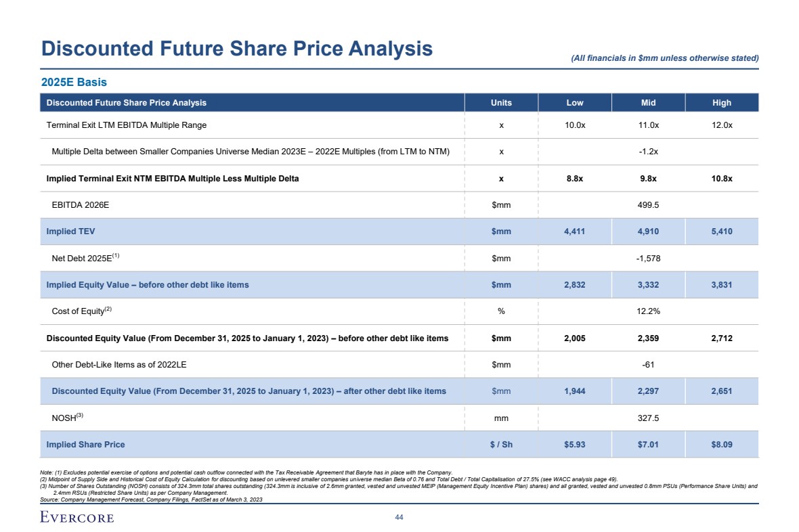The height and width of the screenshot is (532, 799).
Task: Click the Evercore logo in the footer
Action: point(77,518)
